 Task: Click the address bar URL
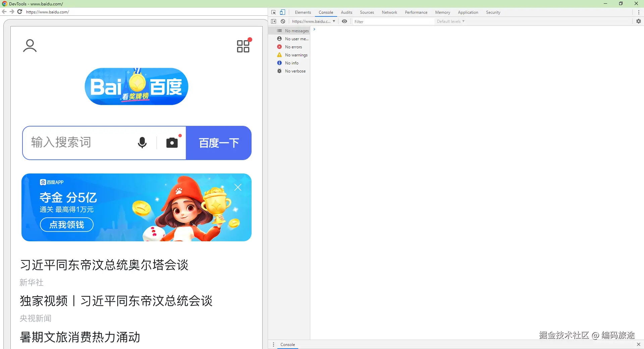pyautogui.click(x=48, y=12)
